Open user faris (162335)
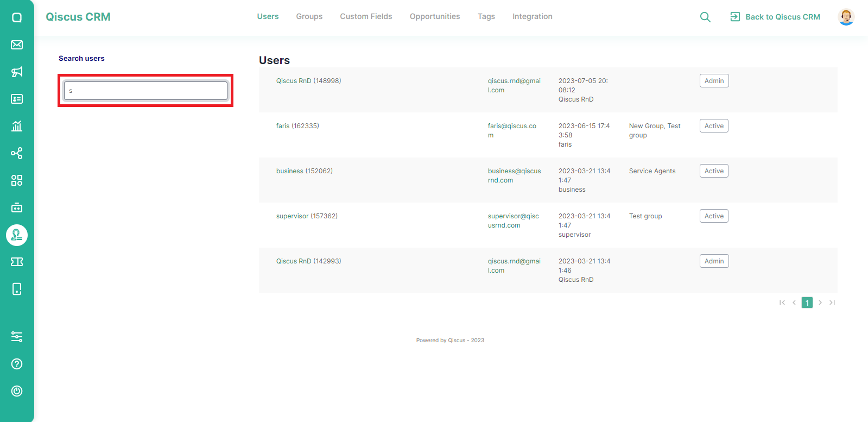The height and width of the screenshot is (422, 868). [297, 126]
